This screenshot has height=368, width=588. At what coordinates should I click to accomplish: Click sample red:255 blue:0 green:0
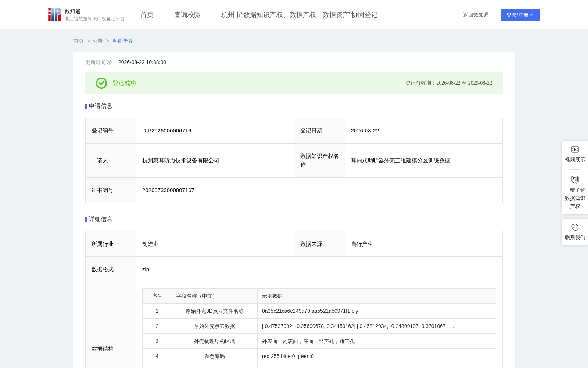[x=288, y=357]
